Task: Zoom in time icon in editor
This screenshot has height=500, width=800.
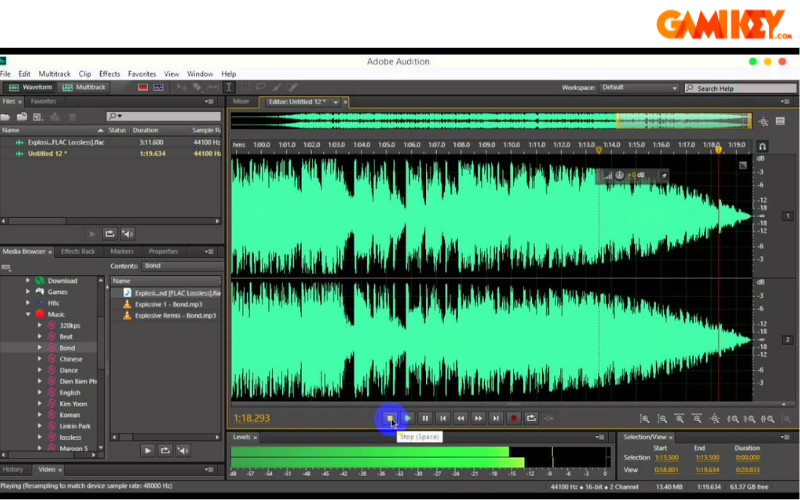Action: pos(679,419)
